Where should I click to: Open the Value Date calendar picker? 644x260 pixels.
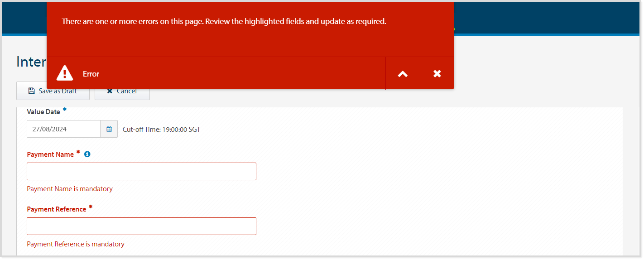(109, 129)
